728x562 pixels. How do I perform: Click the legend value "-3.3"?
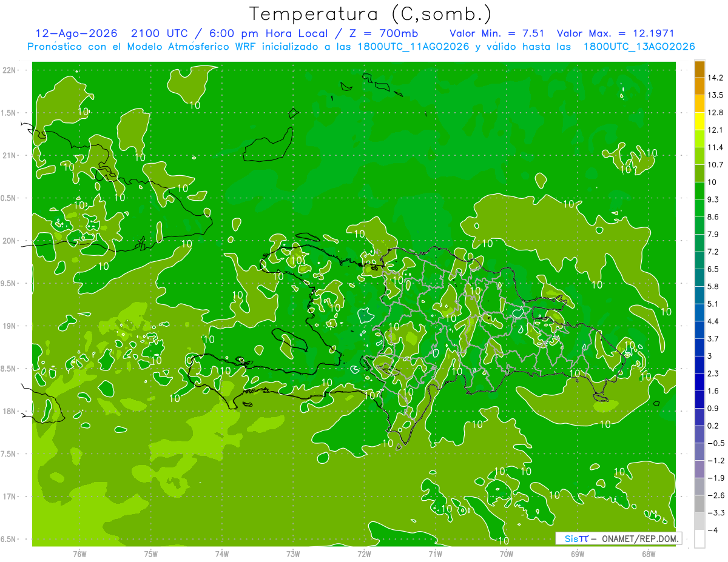[716, 513]
